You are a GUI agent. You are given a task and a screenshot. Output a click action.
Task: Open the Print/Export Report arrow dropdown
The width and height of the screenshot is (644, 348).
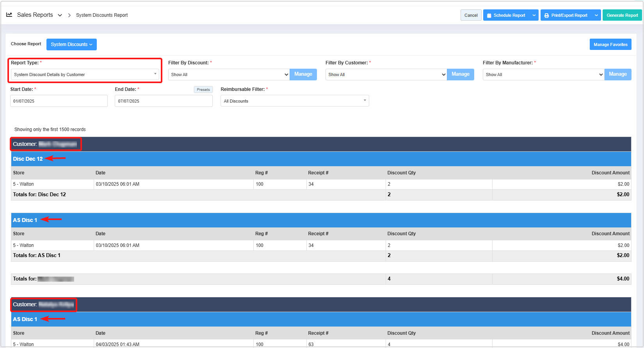tap(596, 16)
